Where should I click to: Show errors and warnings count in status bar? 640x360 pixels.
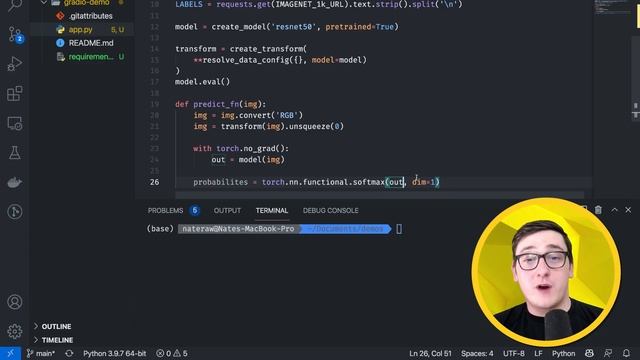(x=172, y=353)
